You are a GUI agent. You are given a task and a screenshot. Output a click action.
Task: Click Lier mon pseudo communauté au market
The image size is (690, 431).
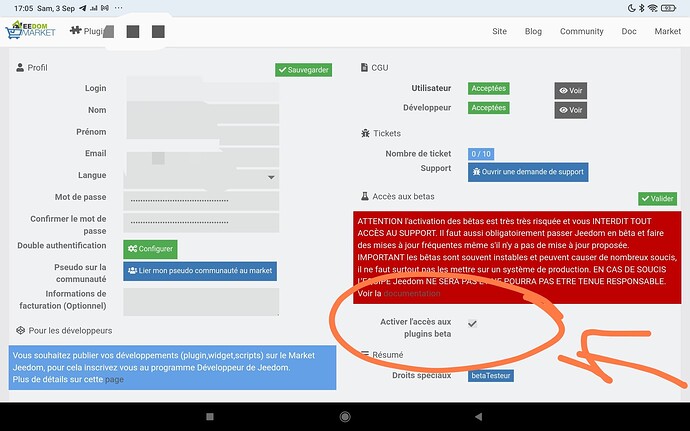pos(200,271)
